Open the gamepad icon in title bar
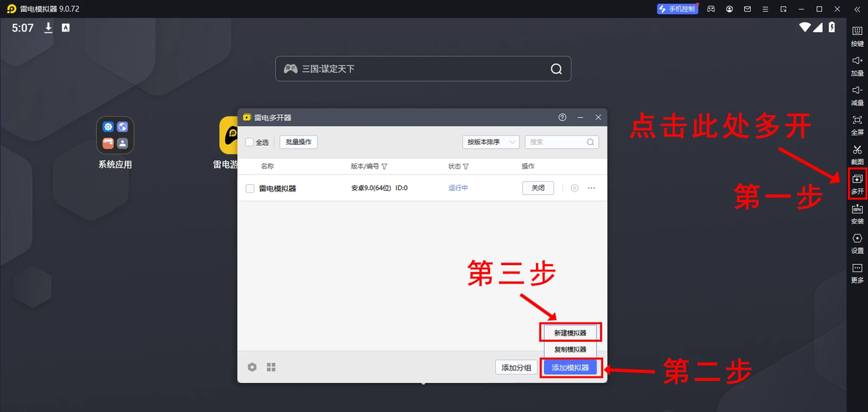868x412 pixels. click(711, 9)
